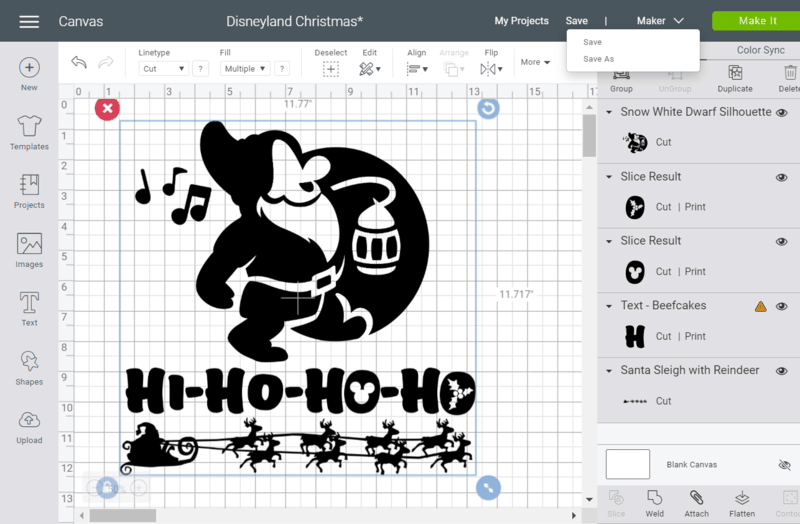Open the Linetype Cut dropdown
The height and width of the screenshot is (524, 800).
(x=163, y=69)
